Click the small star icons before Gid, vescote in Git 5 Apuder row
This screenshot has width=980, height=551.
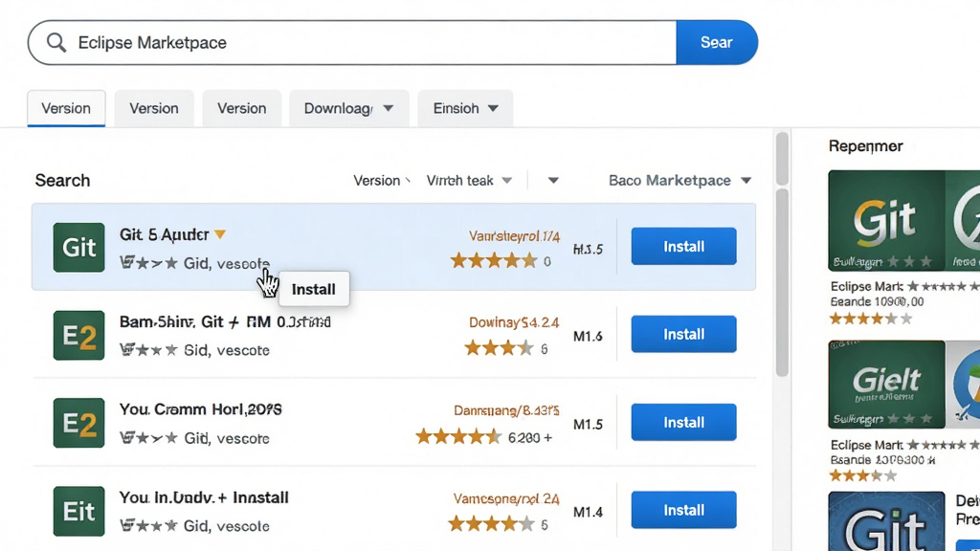(148, 263)
